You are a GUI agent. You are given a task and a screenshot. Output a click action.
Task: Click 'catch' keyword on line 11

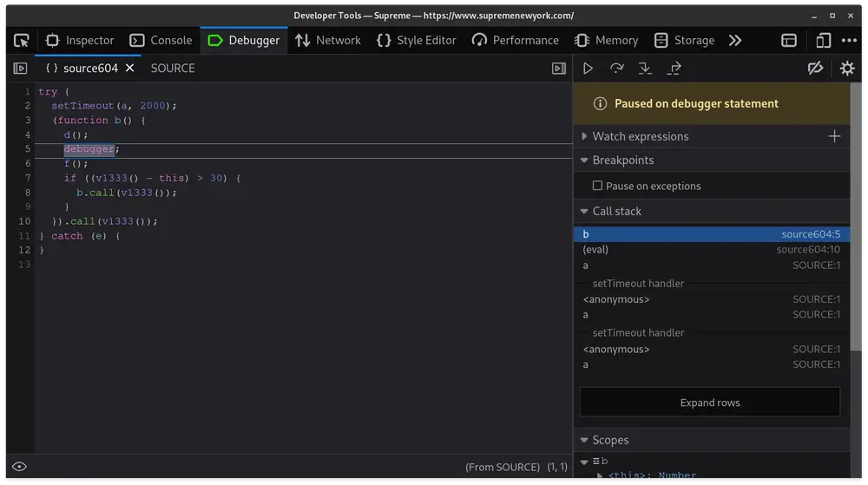coord(67,236)
